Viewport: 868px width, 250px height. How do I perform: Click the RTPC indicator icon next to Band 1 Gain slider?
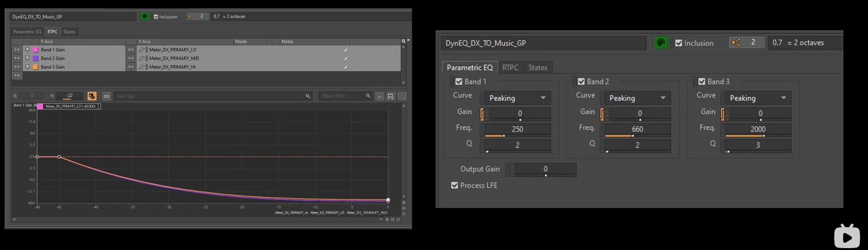point(482,114)
